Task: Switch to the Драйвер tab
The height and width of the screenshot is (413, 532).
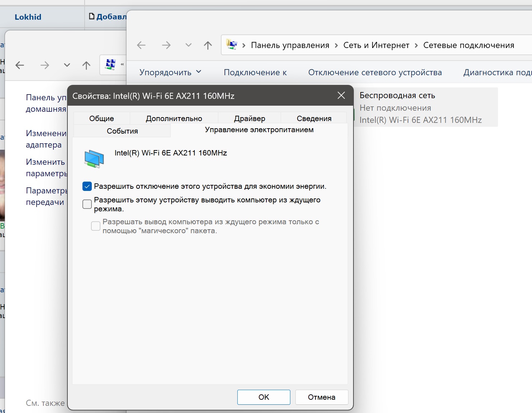Action: (250, 119)
